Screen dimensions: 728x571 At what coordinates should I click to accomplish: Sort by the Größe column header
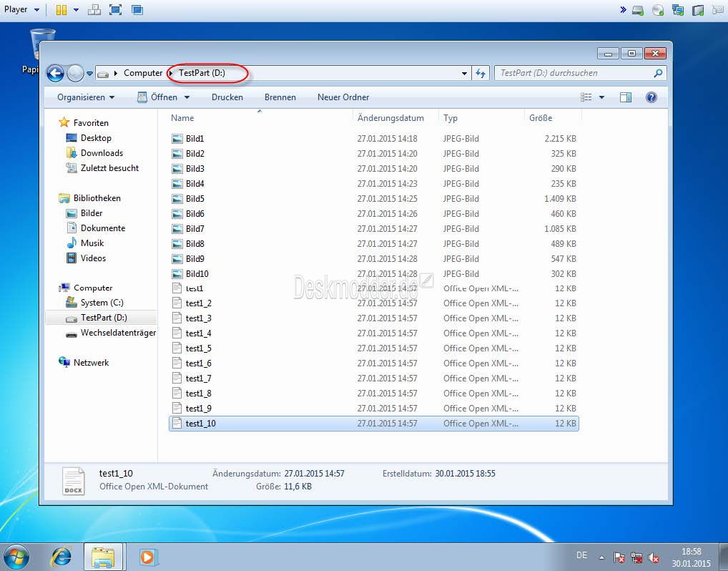(541, 118)
